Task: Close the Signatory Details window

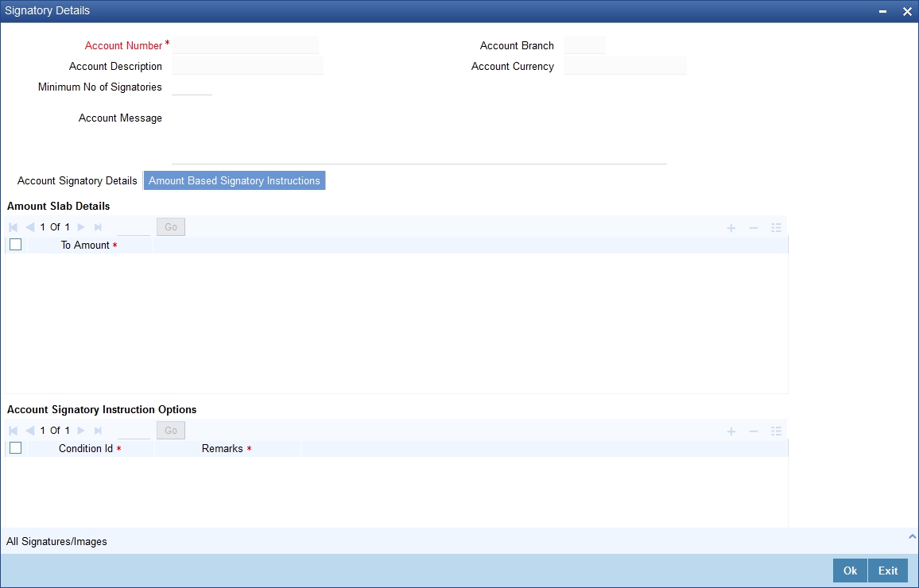Action: pyautogui.click(x=907, y=11)
